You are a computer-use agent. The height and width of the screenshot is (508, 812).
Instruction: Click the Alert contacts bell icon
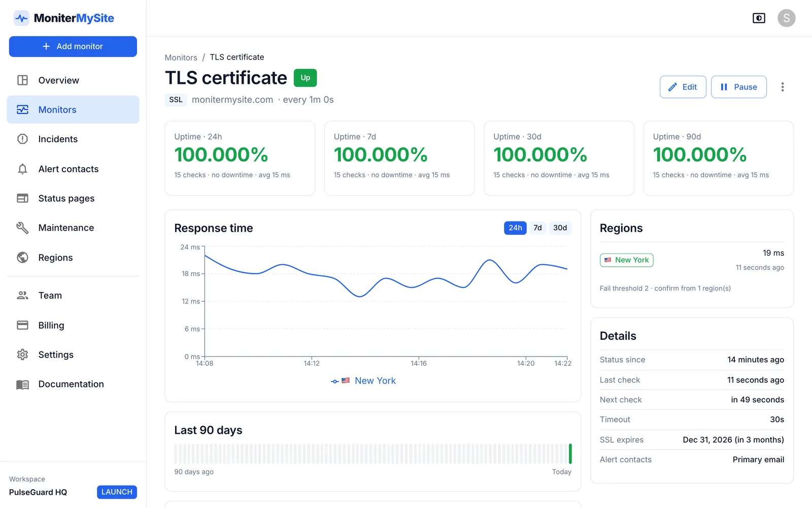click(22, 169)
